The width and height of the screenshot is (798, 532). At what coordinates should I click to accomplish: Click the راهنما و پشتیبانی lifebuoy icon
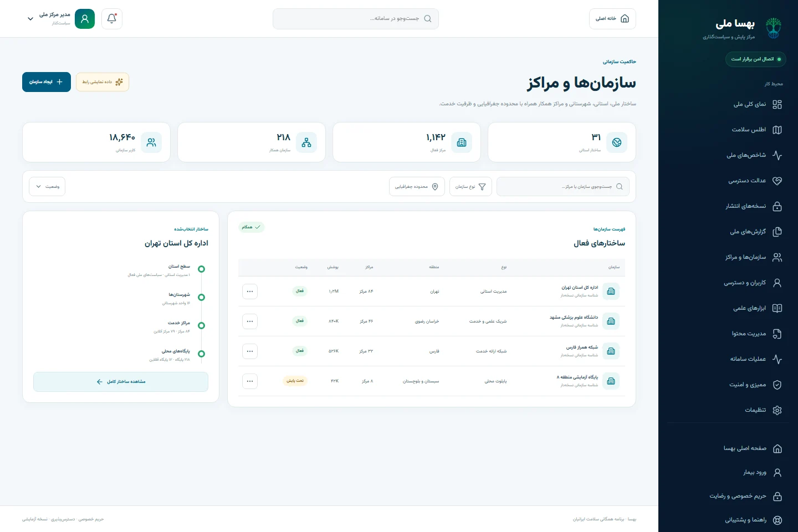click(777, 520)
